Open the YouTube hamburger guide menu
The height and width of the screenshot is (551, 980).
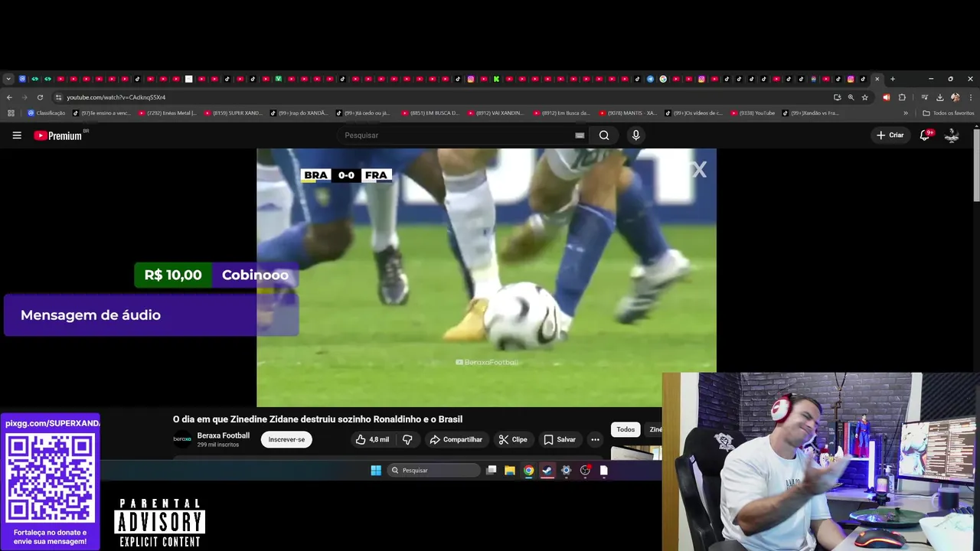pyautogui.click(x=17, y=135)
